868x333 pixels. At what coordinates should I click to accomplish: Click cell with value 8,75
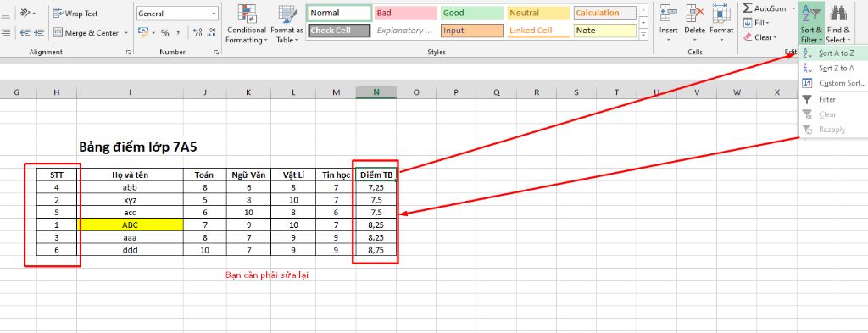point(376,250)
